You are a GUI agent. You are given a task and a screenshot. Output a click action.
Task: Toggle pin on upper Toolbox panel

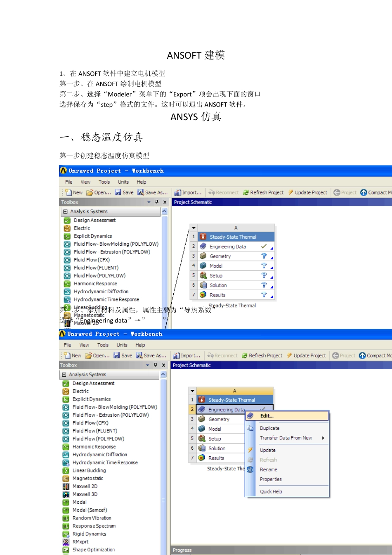157,202
